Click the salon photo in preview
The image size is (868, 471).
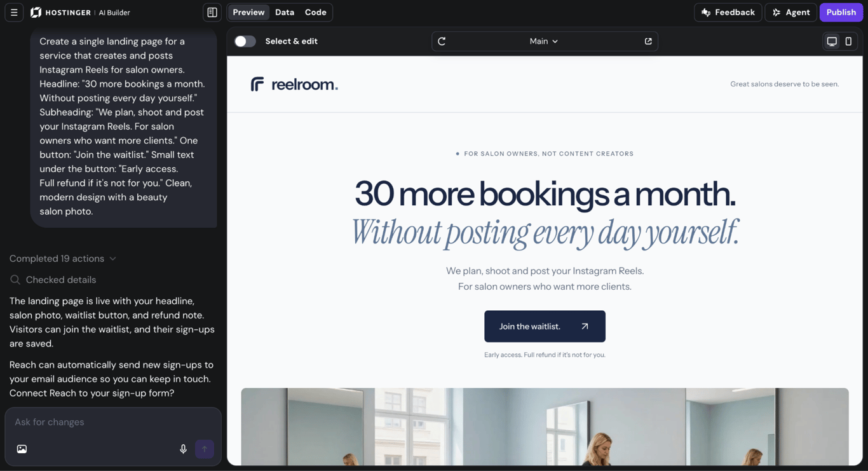[x=545, y=427]
